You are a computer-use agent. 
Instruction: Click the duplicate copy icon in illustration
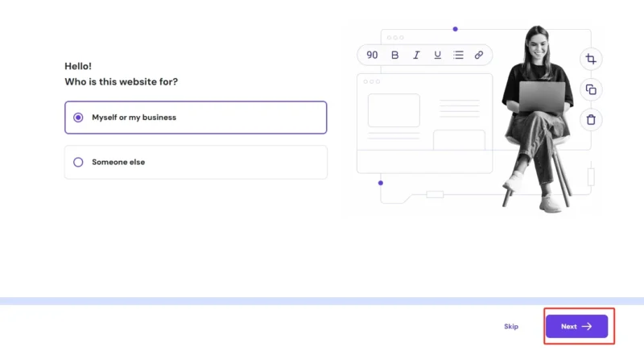pyautogui.click(x=591, y=89)
